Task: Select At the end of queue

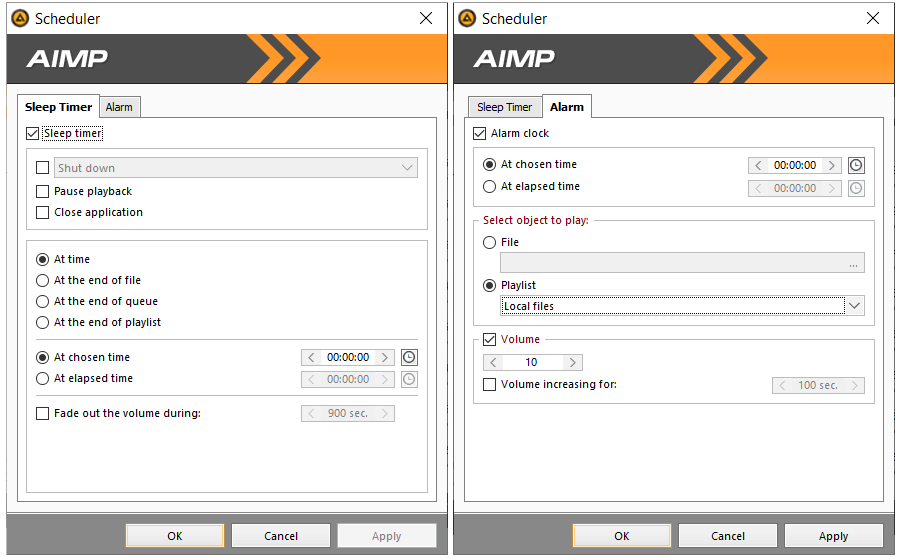Action: coord(42,301)
